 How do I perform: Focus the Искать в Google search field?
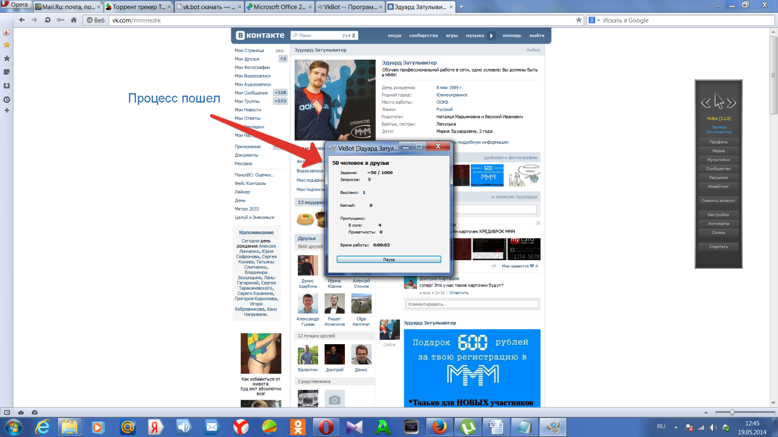tap(687, 20)
